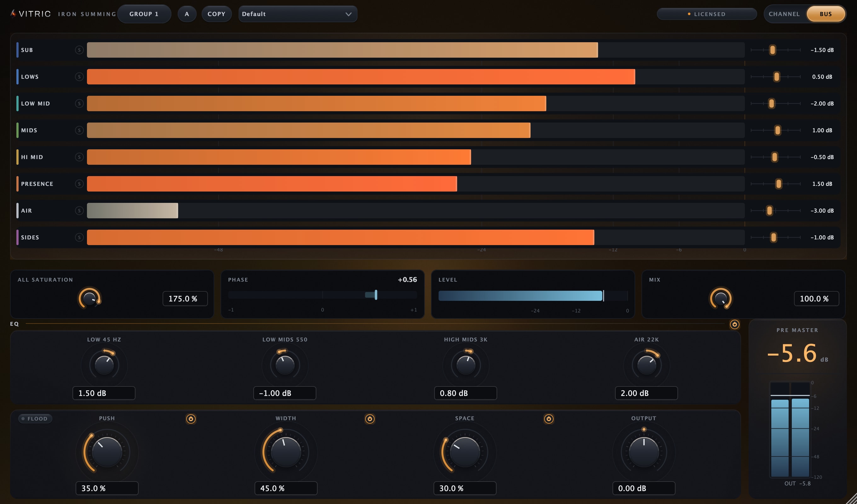Screen dimensions: 857x504
Task: Adjust the HI MID gain slider handle
Action: 775,157
